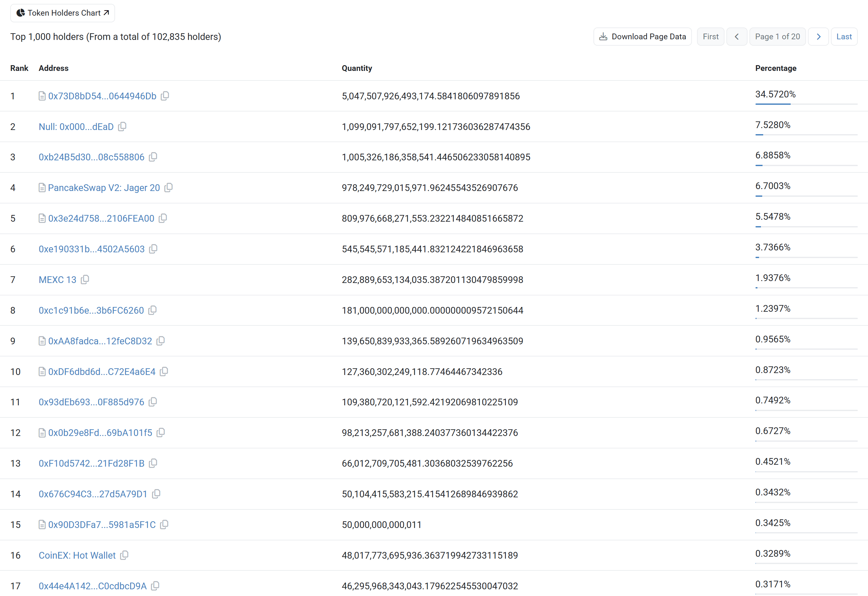The image size is (868, 596).
Task: Open holder 0xc1c91b6e...3b6FC6260
Action: [91, 310]
